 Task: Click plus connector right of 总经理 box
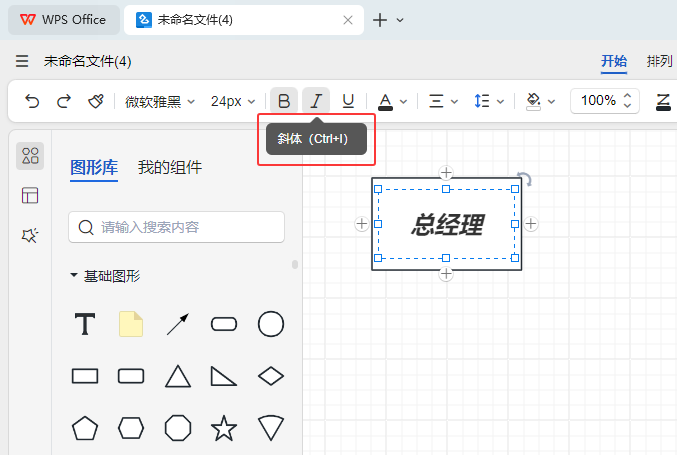[531, 224]
